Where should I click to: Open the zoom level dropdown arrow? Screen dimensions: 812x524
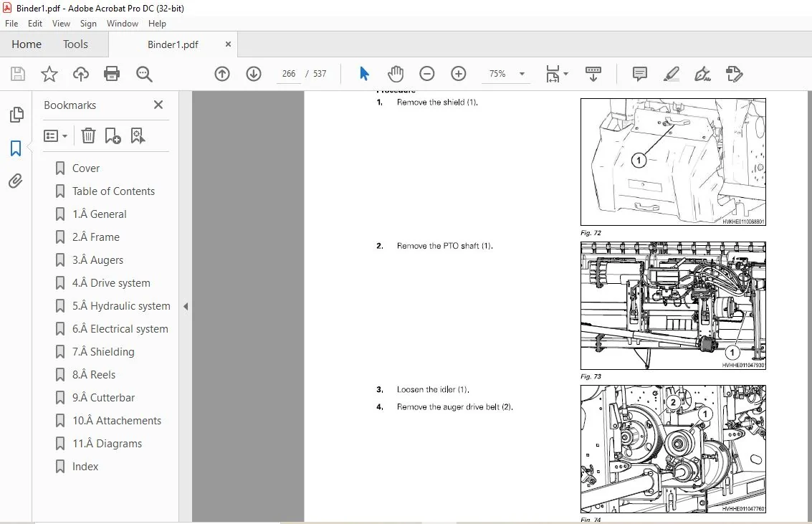pyautogui.click(x=522, y=74)
